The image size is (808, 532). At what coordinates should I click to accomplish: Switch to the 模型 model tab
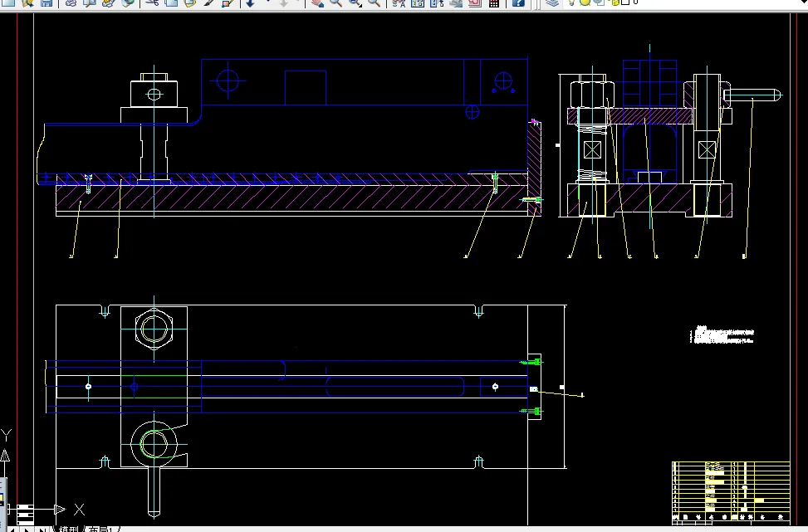tap(68, 529)
